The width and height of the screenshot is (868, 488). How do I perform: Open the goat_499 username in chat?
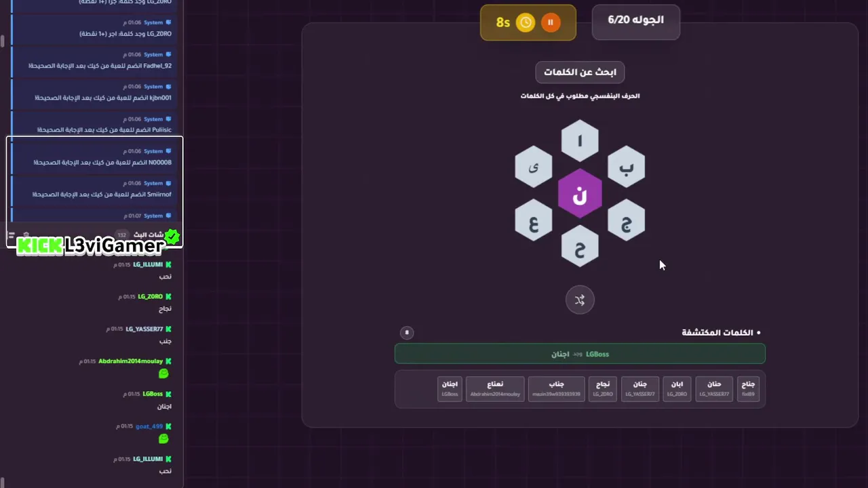149,426
